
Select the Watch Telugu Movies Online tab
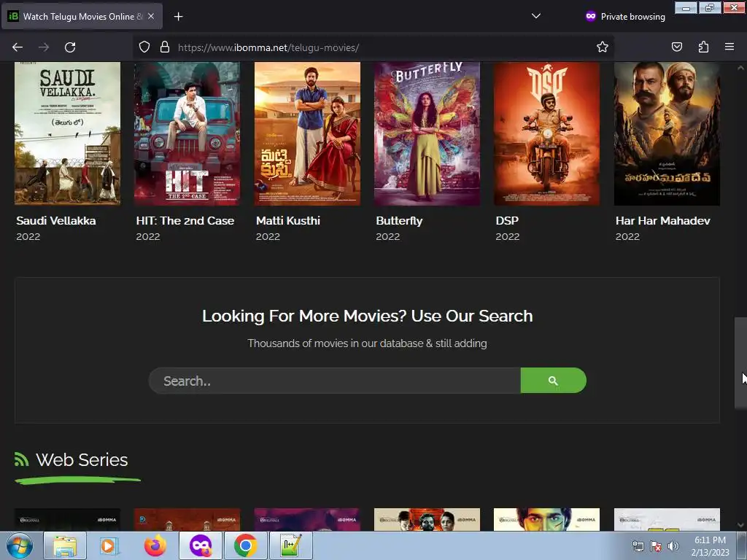(82, 16)
